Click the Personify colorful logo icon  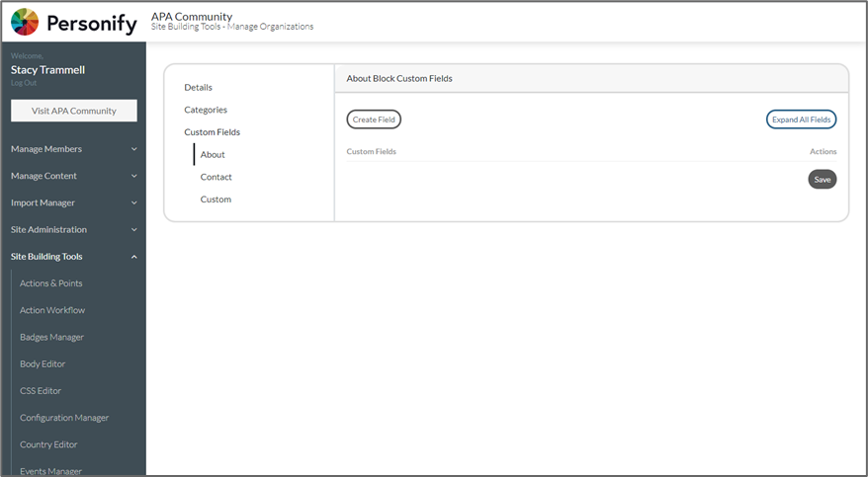25,22
